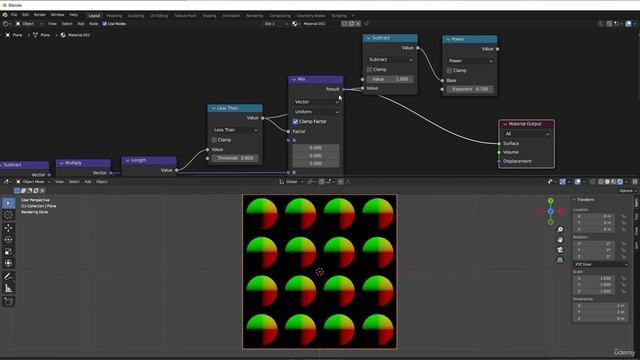Image resolution: width=640 pixels, height=360 pixels.
Task: Adjust Threshold value in Less Than node
Action: coord(235,158)
